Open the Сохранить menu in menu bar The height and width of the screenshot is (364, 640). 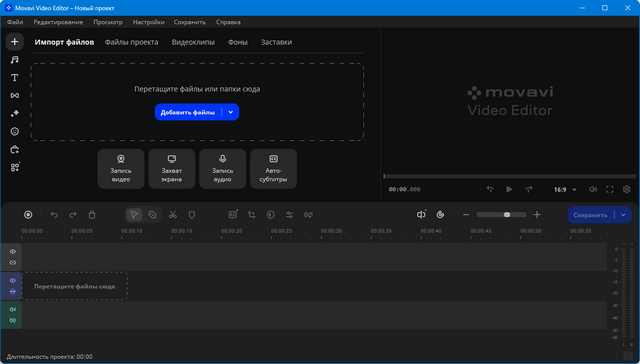pyautogui.click(x=190, y=22)
